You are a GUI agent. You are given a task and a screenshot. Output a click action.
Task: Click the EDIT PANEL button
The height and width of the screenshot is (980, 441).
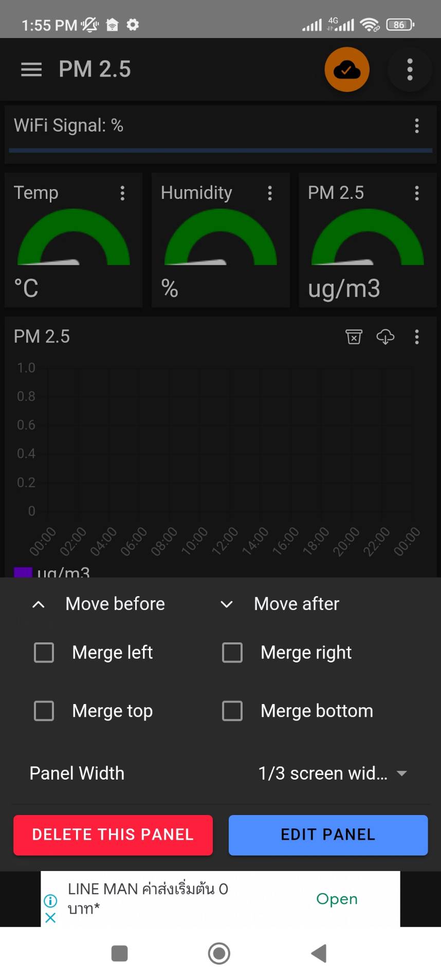[328, 835]
